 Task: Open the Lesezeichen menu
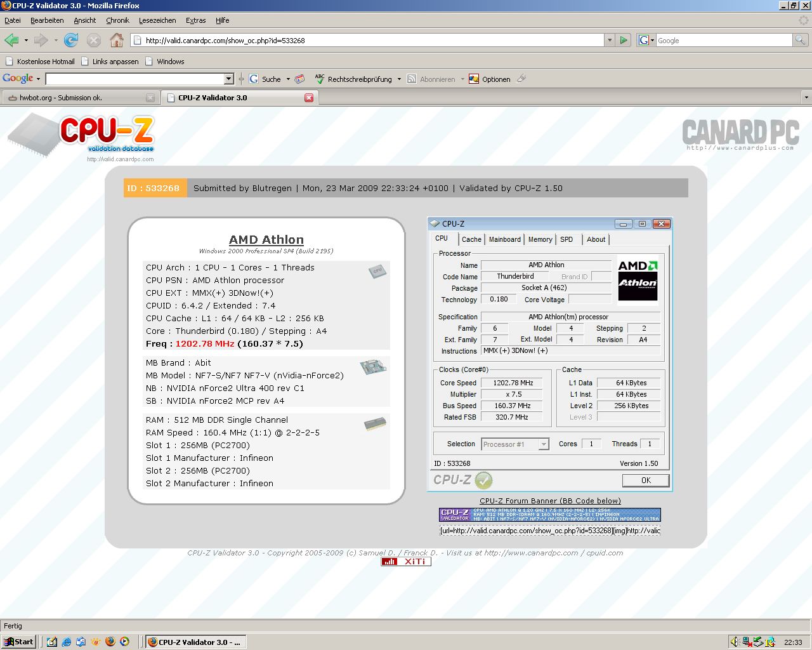(x=157, y=20)
